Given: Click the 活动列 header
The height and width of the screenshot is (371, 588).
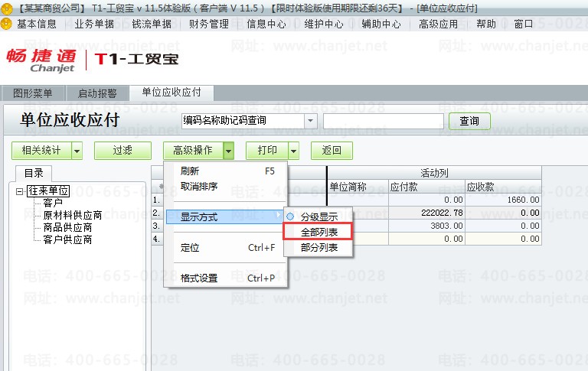Looking at the screenshot, I should pyautogui.click(x=434, y=173).
